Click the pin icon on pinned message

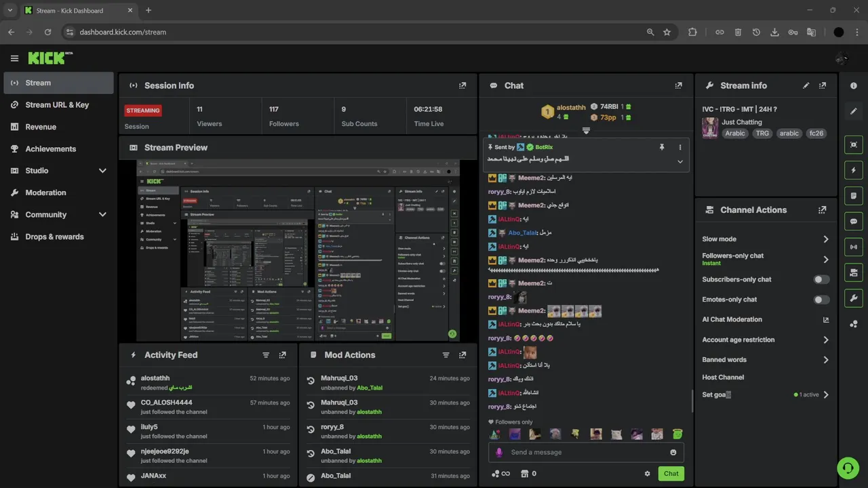coord(662,147)
